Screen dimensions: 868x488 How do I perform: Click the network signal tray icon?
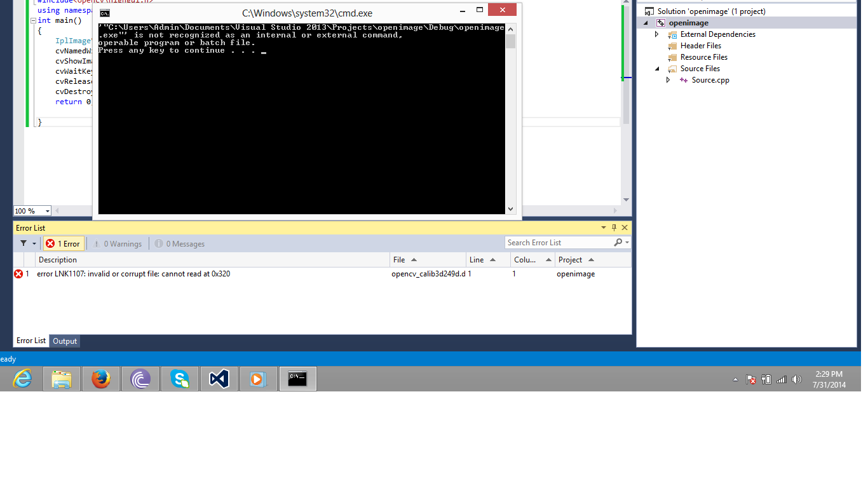[x=782, y=379]
